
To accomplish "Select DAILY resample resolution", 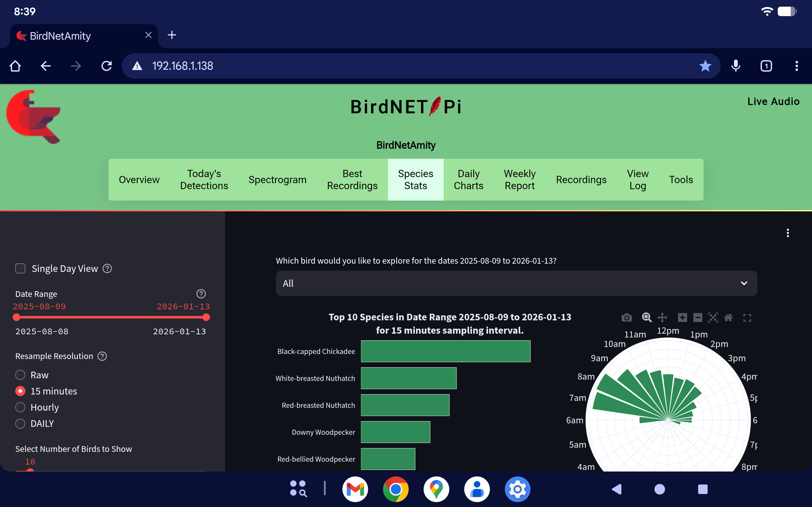I will click(x=21, y=424).
